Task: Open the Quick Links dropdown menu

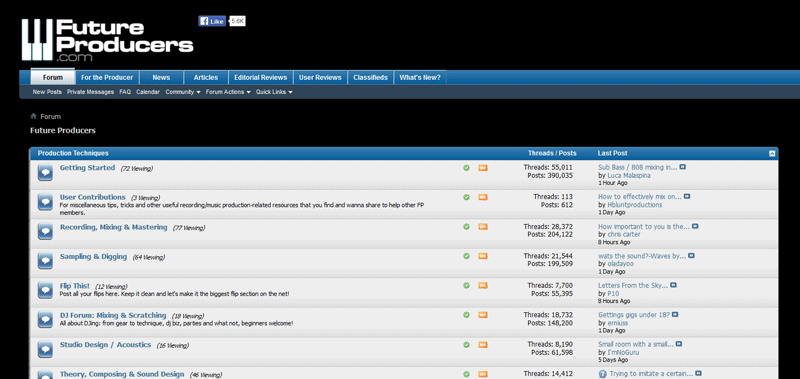Action: [274, 92]
